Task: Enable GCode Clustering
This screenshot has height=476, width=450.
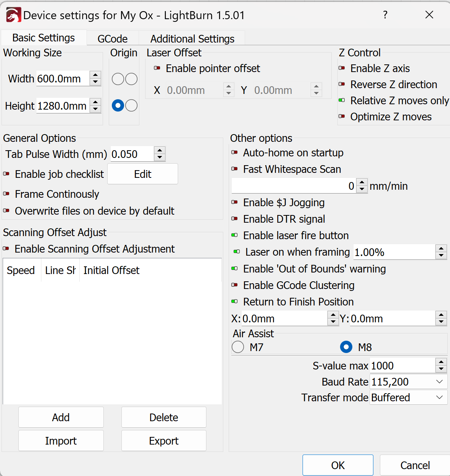Action: coord(235,285)
